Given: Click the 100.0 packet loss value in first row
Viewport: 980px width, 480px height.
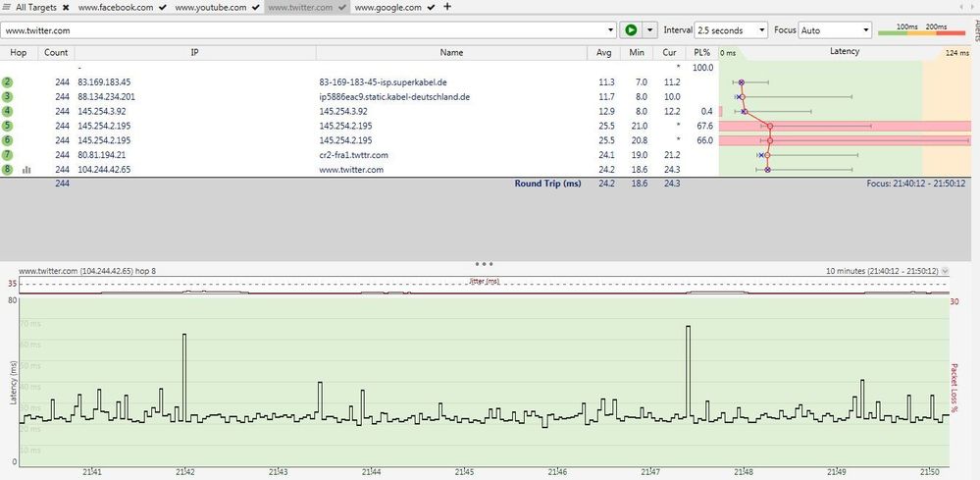Looking at the screenshot, I should point(703,68).
